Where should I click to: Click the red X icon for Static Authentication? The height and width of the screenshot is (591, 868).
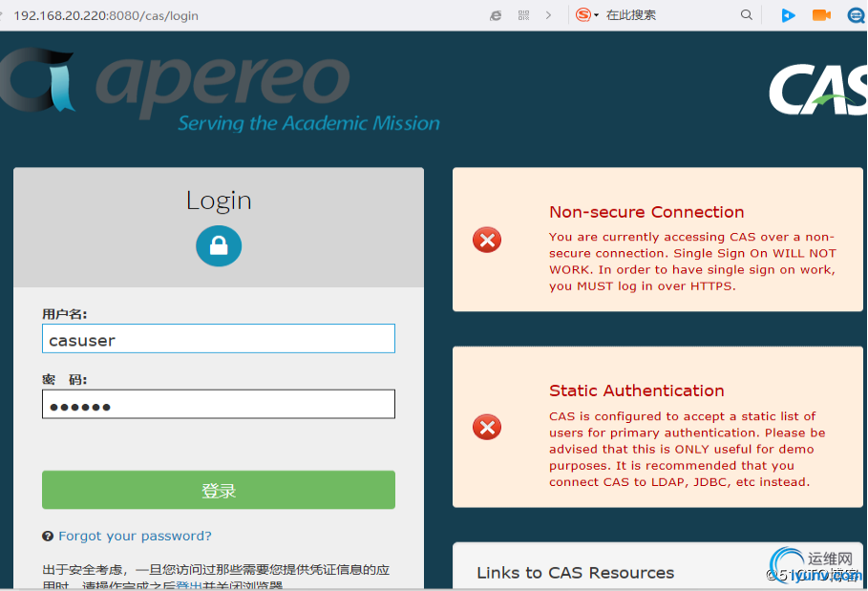click(487, 427)
